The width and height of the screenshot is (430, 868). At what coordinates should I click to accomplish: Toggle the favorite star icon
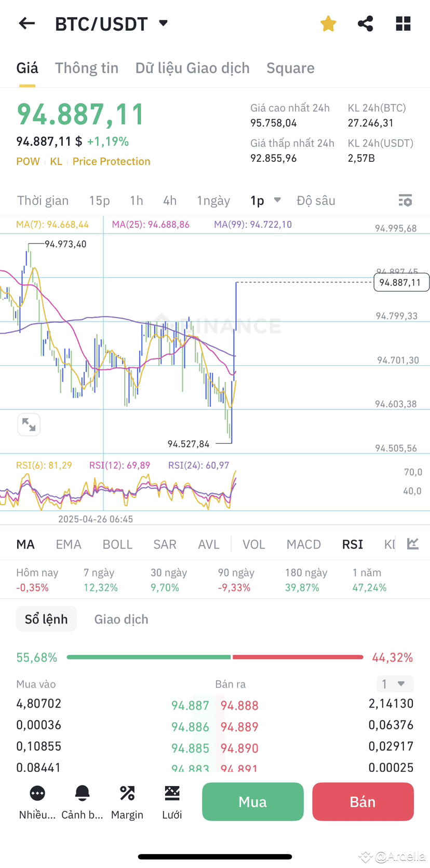[x=328, y=23]
